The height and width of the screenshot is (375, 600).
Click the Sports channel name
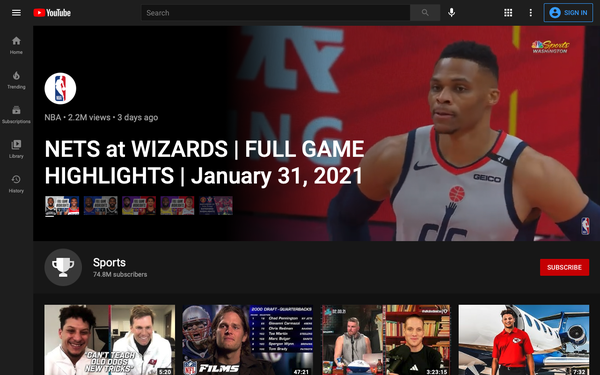tap(109, 262)
